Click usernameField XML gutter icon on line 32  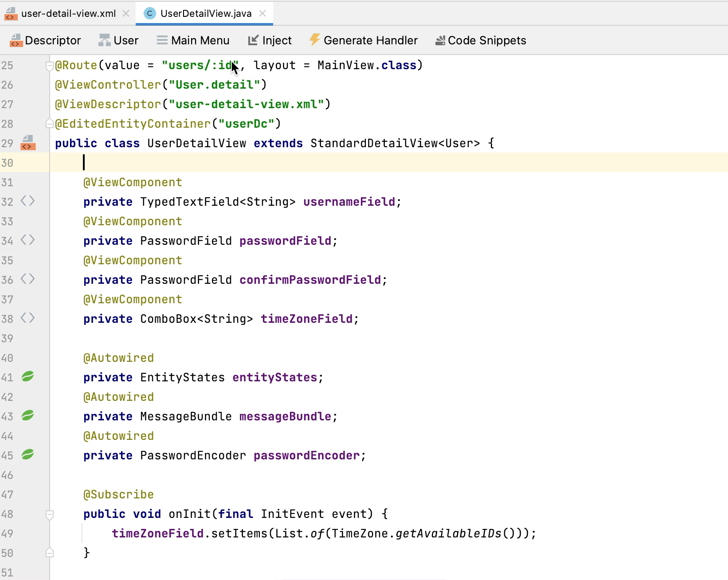point(27,201)
